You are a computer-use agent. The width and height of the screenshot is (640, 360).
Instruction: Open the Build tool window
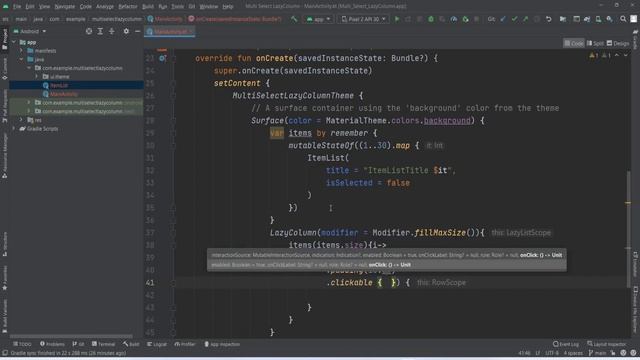(x=131, y=344)
